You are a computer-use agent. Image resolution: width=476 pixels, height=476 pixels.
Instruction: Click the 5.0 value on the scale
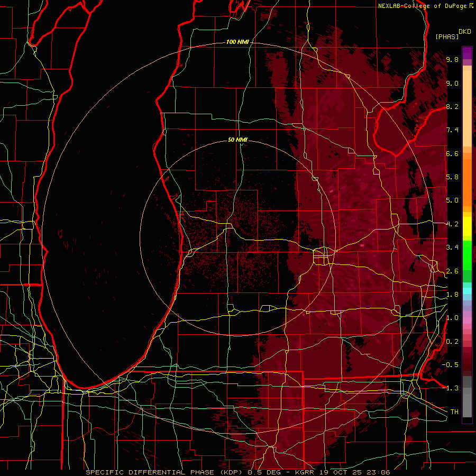(452, 200)
